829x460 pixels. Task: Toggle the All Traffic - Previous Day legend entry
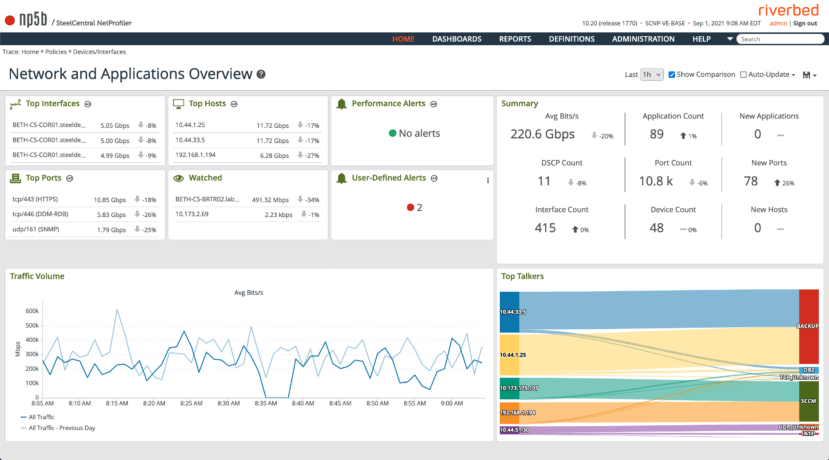58,428
